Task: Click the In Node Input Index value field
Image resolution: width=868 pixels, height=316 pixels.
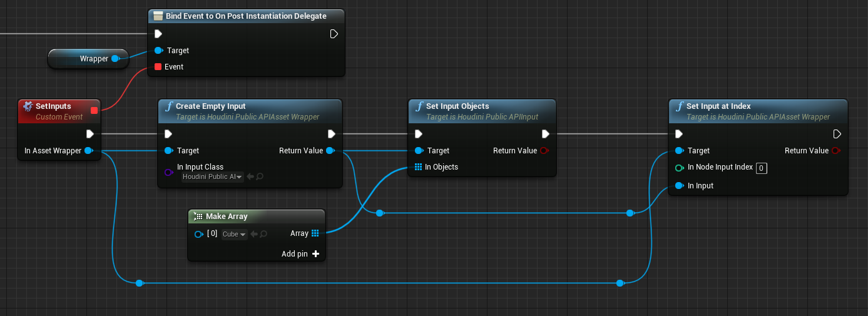Action: (x=761, y=168)
